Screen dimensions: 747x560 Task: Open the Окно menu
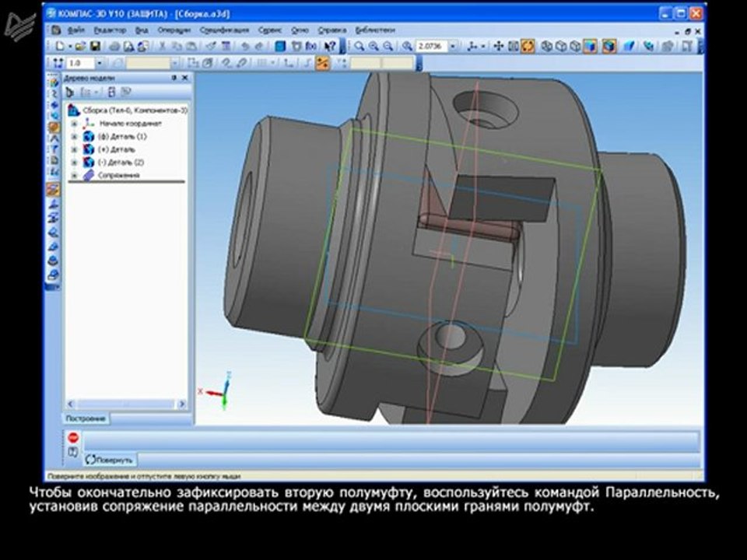tap(300, 30)
